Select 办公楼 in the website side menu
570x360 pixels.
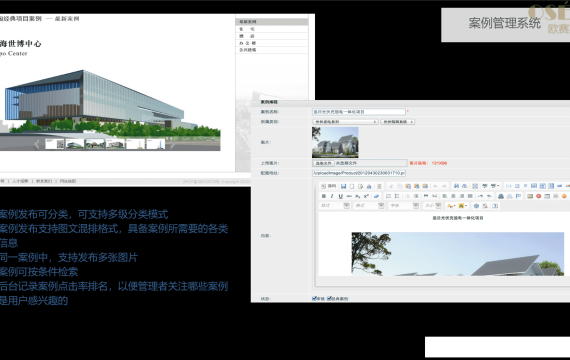coord(272,43)
